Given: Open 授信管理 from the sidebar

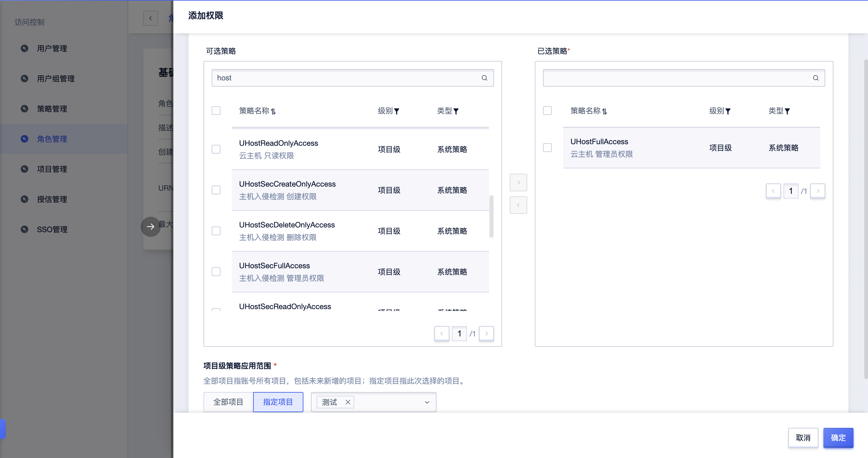Looking at the screenshot, I should [x=24, y=199].
